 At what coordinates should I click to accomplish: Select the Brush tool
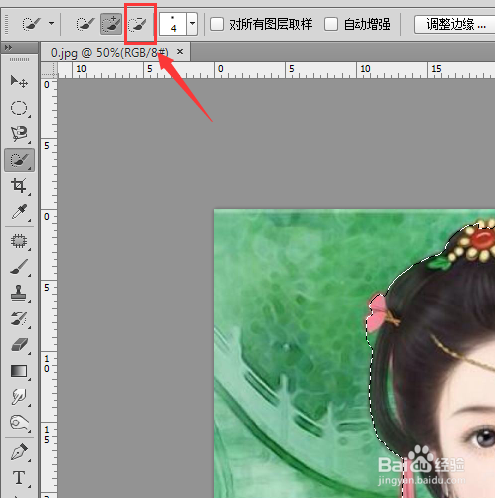click(x=19, y=267)
